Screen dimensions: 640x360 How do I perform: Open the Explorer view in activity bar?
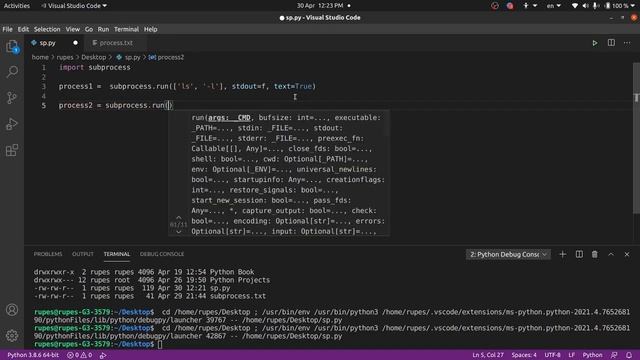12,47
